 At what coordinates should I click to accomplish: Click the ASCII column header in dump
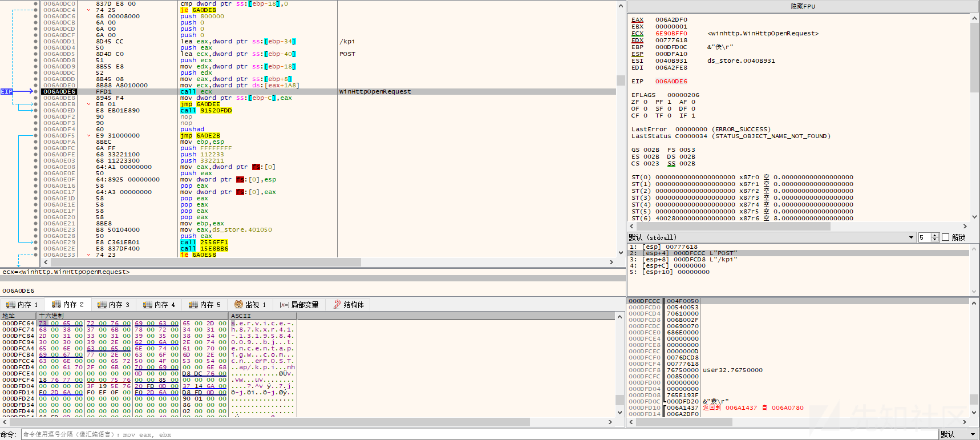263,316
